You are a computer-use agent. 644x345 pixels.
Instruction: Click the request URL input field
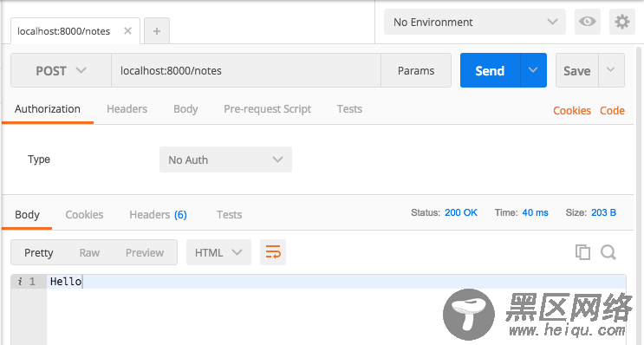[246, 70]
